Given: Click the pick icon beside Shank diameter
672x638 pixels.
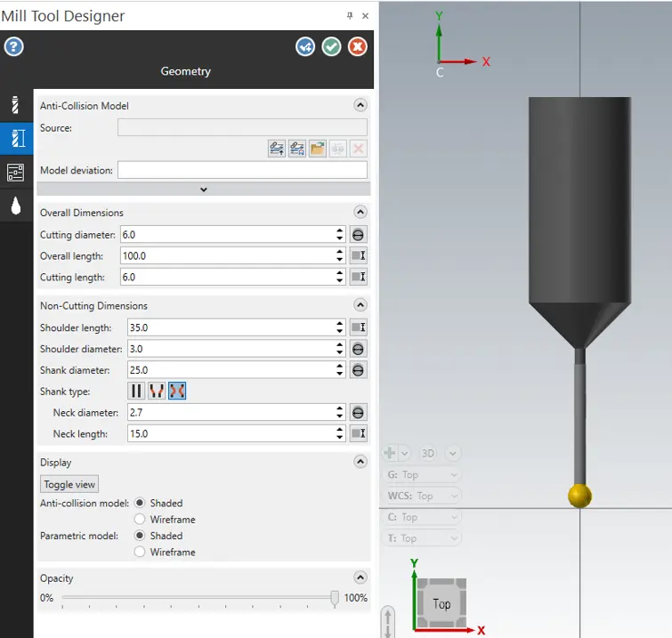Looking at the screenshot, I should 358,370.
